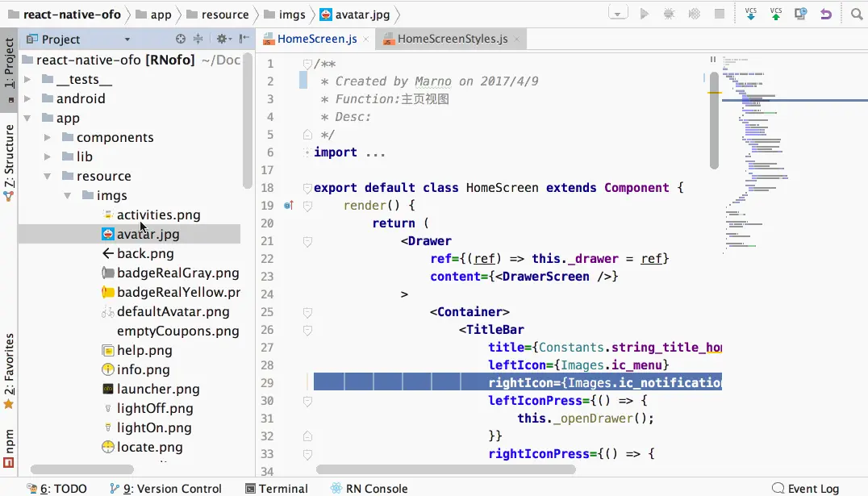Open the Terminal tool window
This screenshot has width=868, height=496.
[x=277, y=488]
